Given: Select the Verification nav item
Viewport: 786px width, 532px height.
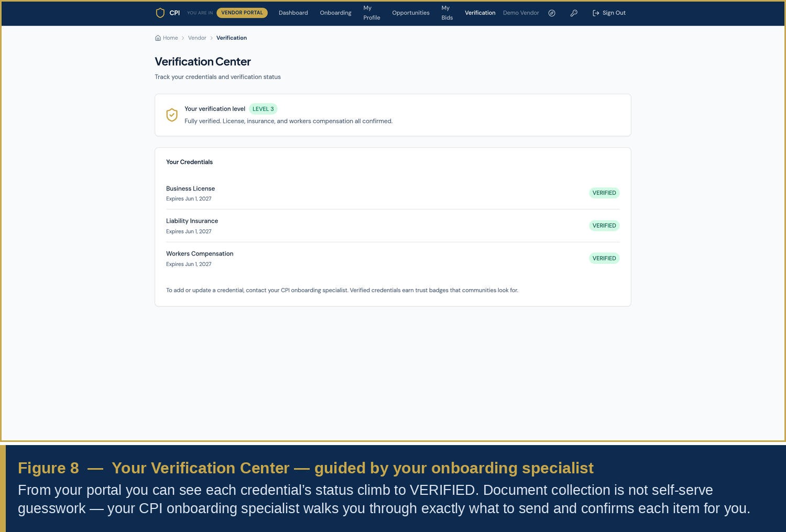Looking at the screenshot, I should pos(480,13).
